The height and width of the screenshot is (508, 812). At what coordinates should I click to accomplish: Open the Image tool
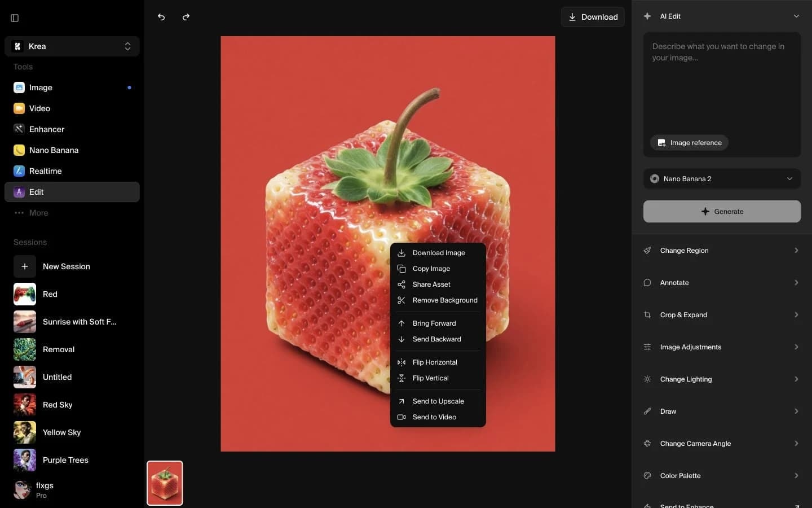[x=72, y=87]
